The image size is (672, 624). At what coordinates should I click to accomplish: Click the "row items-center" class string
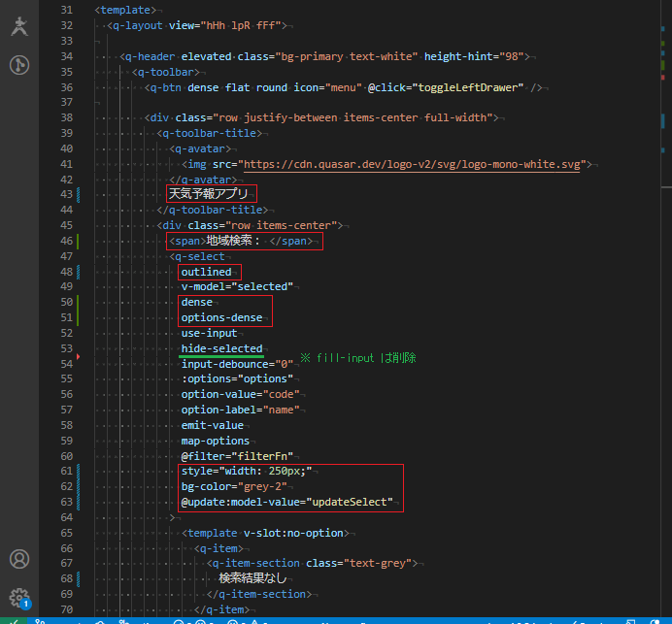282,225
